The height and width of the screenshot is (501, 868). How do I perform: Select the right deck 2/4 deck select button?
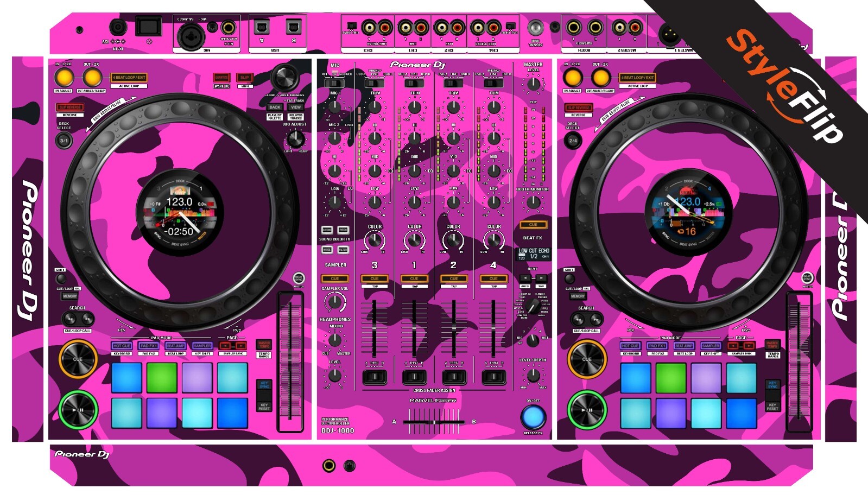(x=573, y=141)
